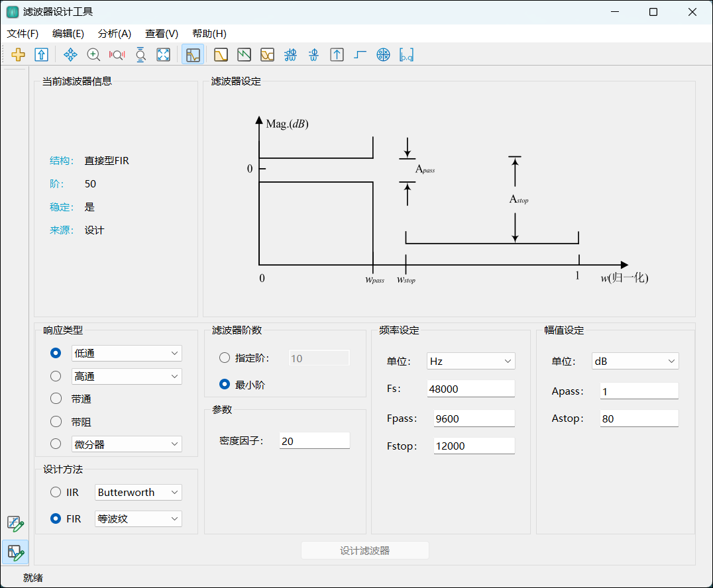Display the pole-zero plot

click(383, 55)
